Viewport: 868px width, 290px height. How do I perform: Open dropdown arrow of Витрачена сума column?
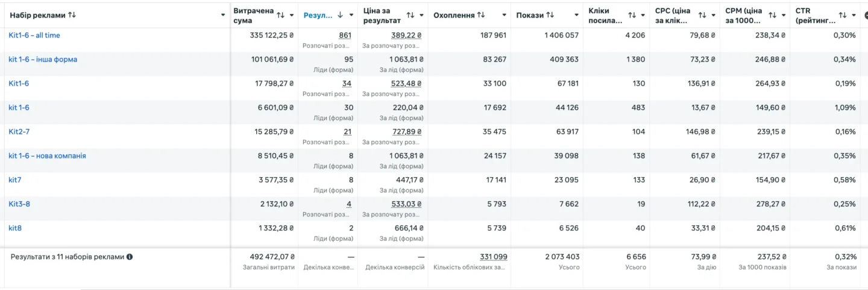tap(292, 15)
